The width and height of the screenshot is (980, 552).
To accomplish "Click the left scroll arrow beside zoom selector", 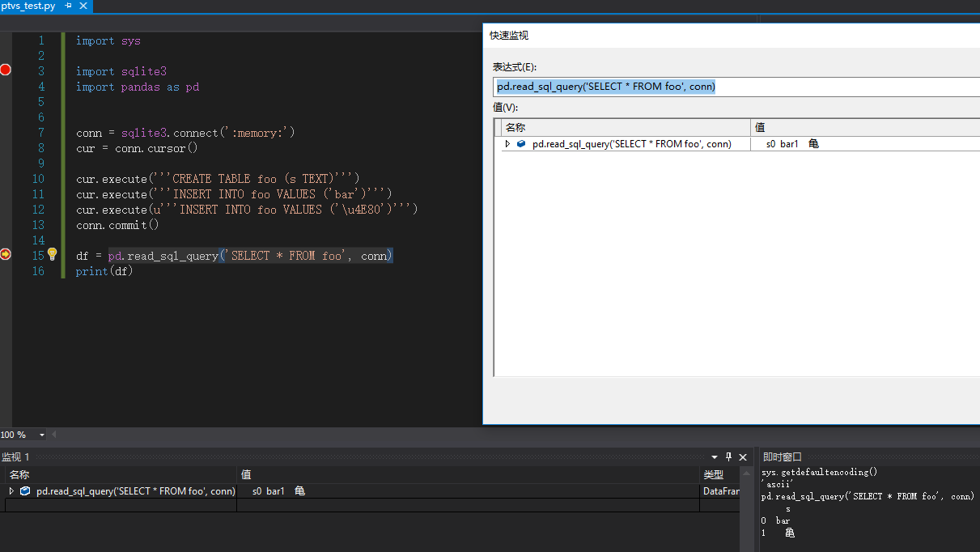I will point(52,435).
